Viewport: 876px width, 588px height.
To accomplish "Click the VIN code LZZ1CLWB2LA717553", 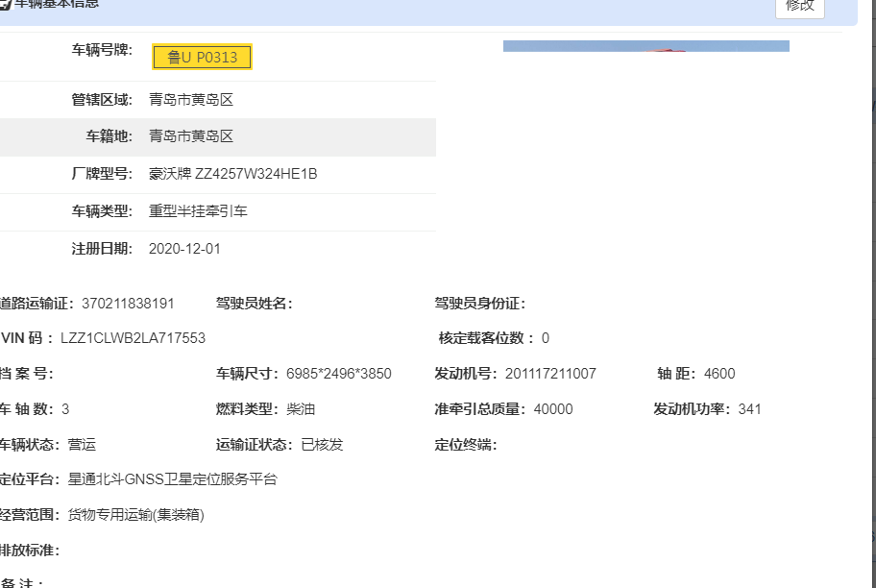I will (133, 338).
